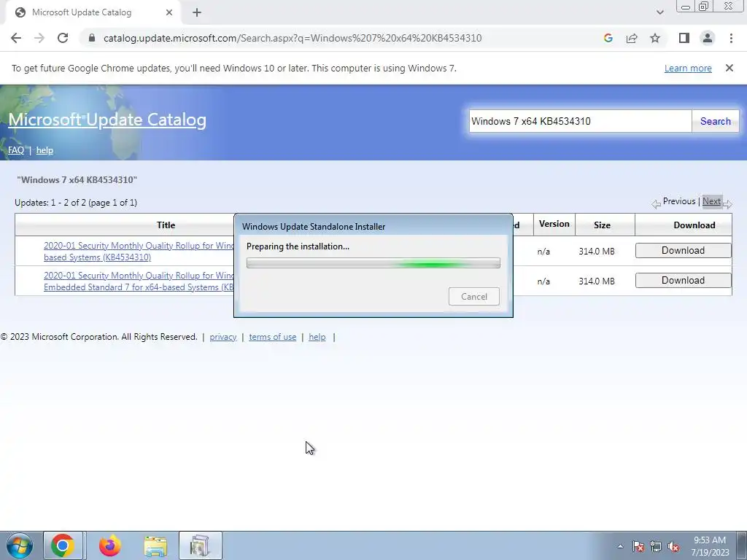The height and width of the screenshot is (560, 747).
Task: Launch Firefox from the taskbar
Action: 109,545
